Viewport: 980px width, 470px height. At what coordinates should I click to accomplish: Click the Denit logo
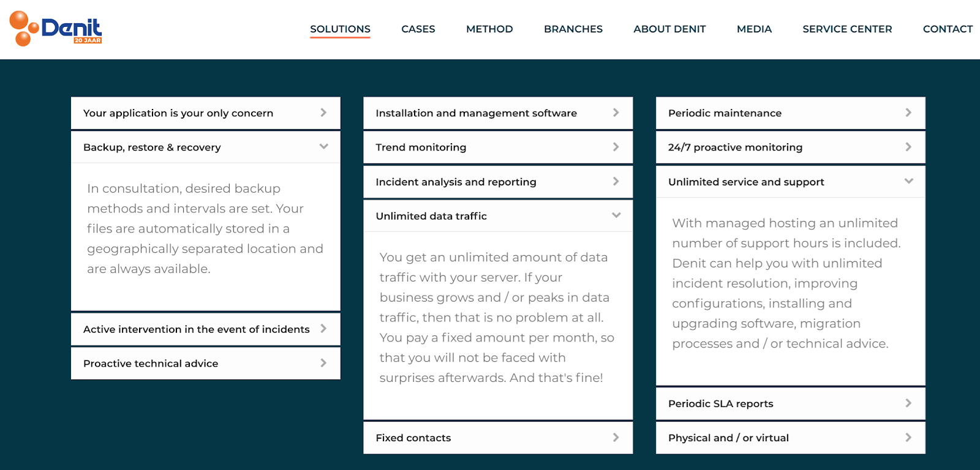(56, 28)
